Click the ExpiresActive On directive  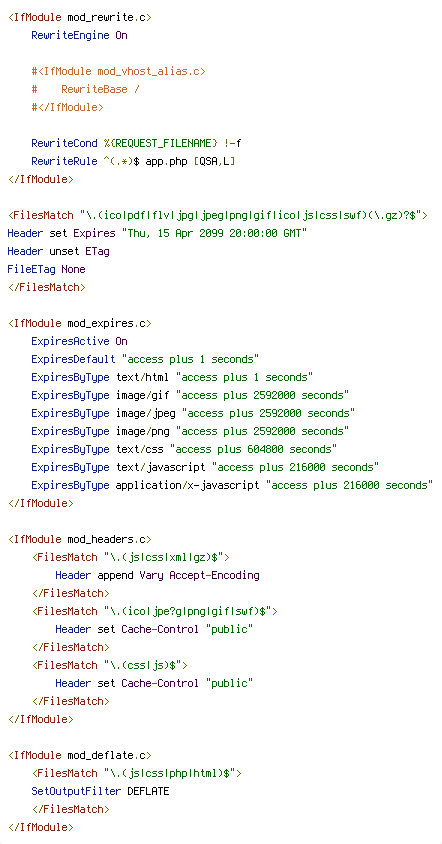(x=79, y=341)
